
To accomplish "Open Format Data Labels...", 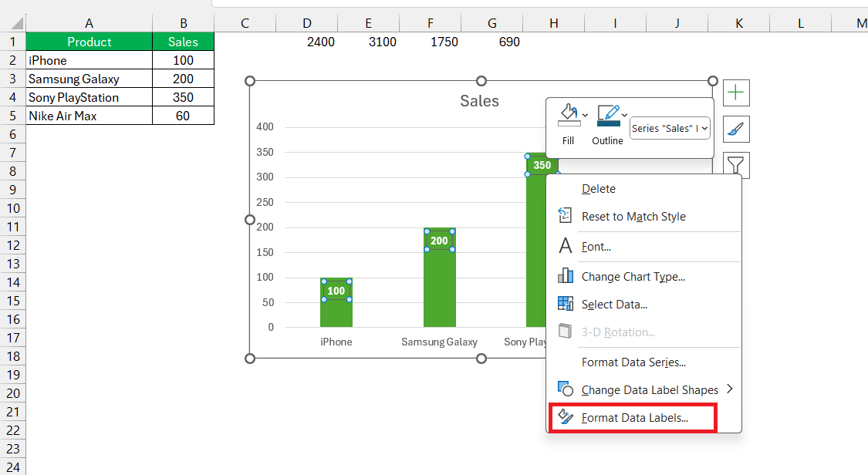I will 634,418.
